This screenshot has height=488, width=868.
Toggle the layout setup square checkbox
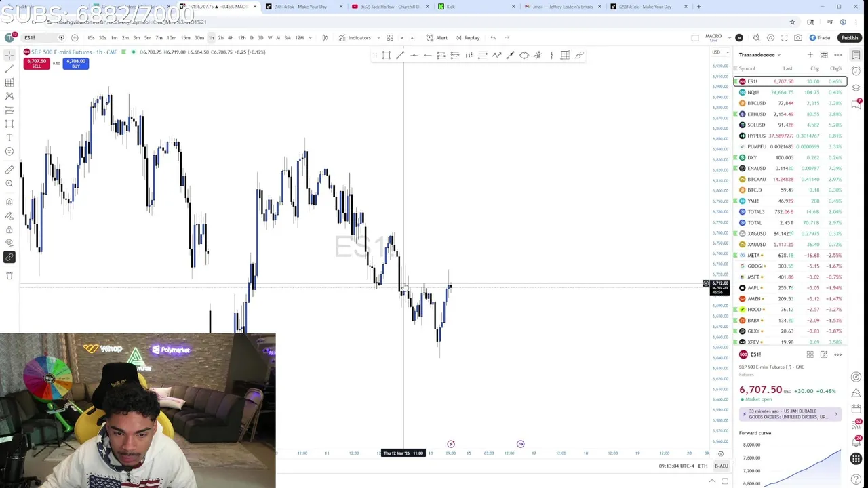pos(695,38)
